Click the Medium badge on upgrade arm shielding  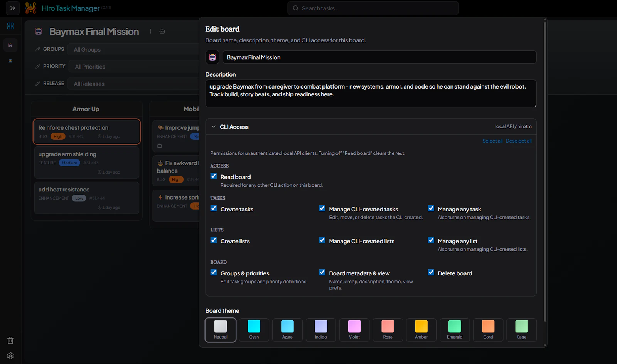(69, 163)
